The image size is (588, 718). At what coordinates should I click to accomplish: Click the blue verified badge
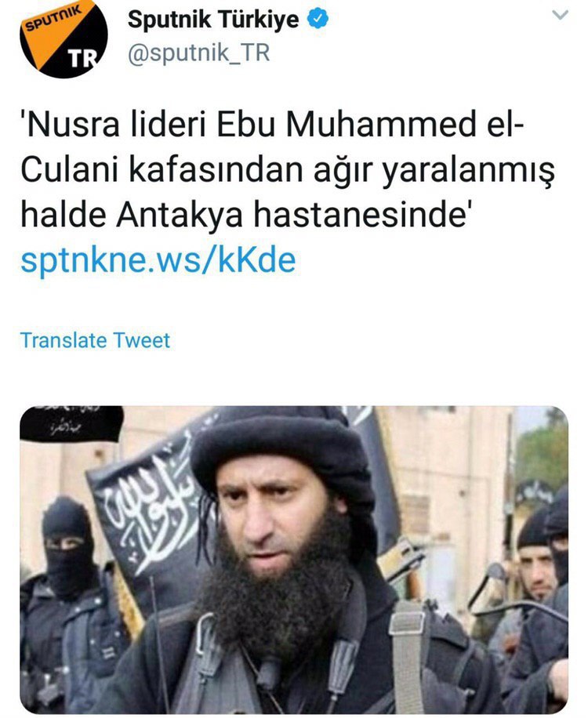coord(318,20)
